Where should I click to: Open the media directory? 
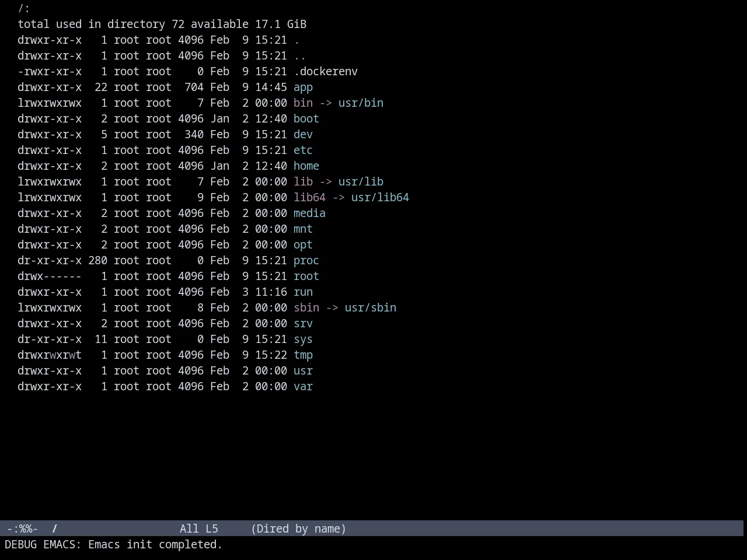(x=309, y=213)
